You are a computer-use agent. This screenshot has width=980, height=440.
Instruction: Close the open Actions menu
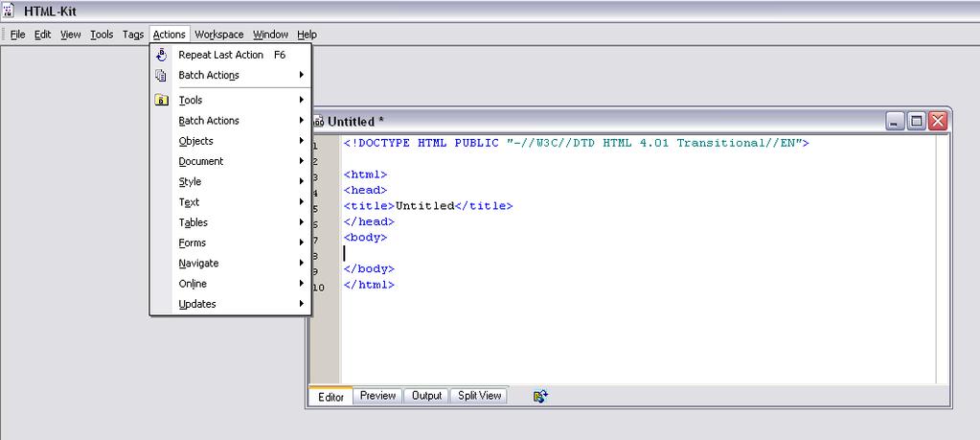pos(170,35)
